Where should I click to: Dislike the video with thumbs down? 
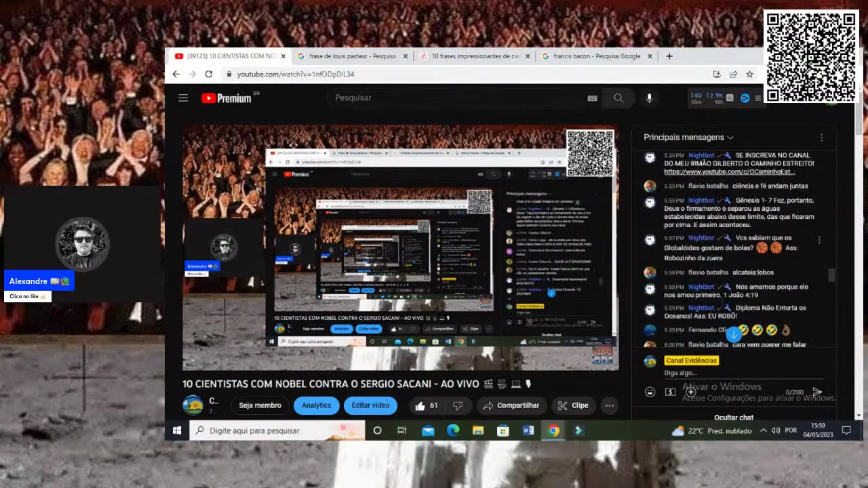pyautogui.click(x=458, y=405)
